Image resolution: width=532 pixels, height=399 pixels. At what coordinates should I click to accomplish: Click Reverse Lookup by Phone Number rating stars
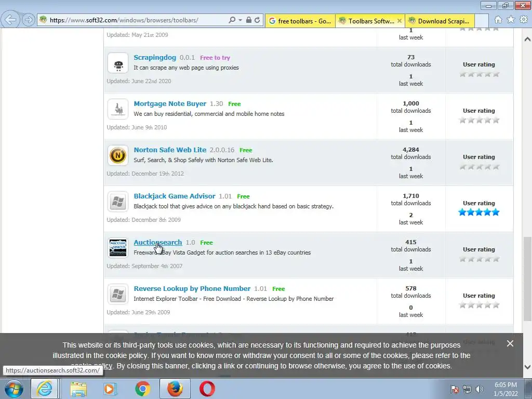479,305
